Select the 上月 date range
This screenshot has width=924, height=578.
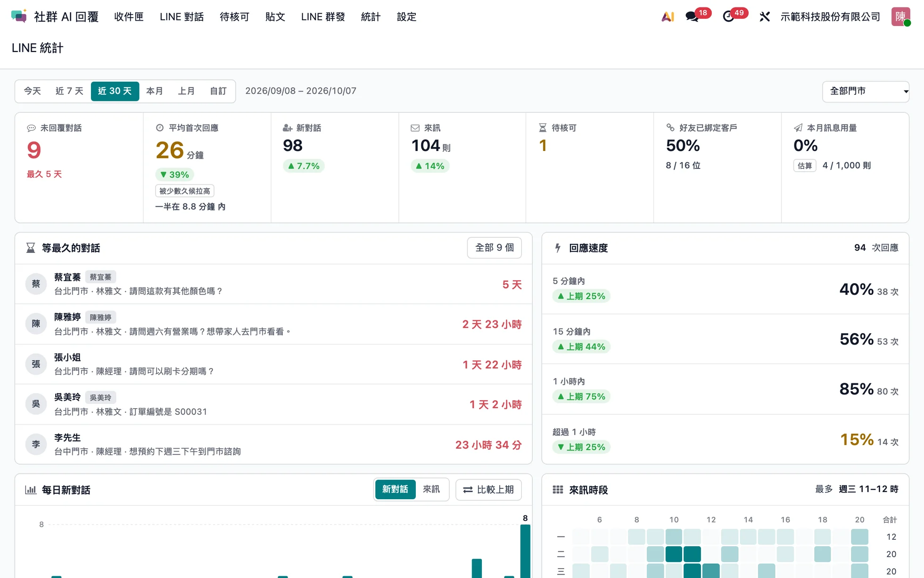point(186,91)
